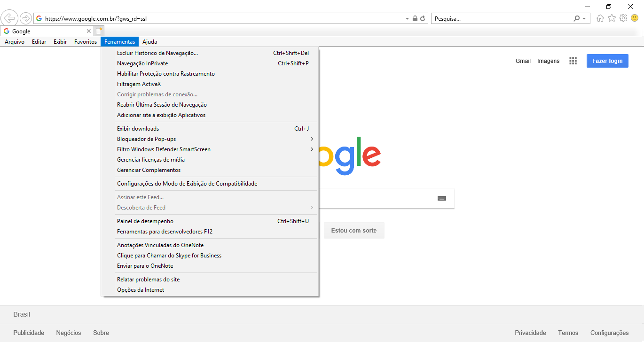Open the Arquivo menu
The height and width of the screenshot is (342, 644).
15,42
